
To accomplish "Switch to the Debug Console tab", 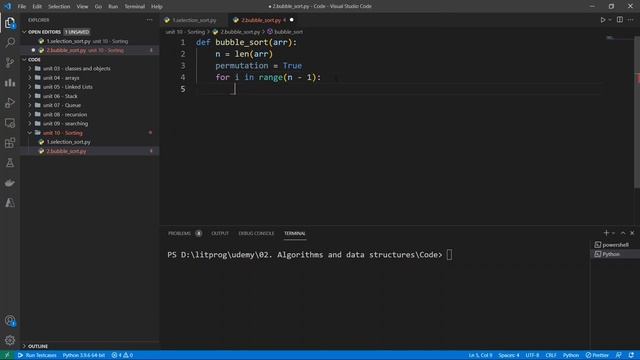I will [256, 233].
